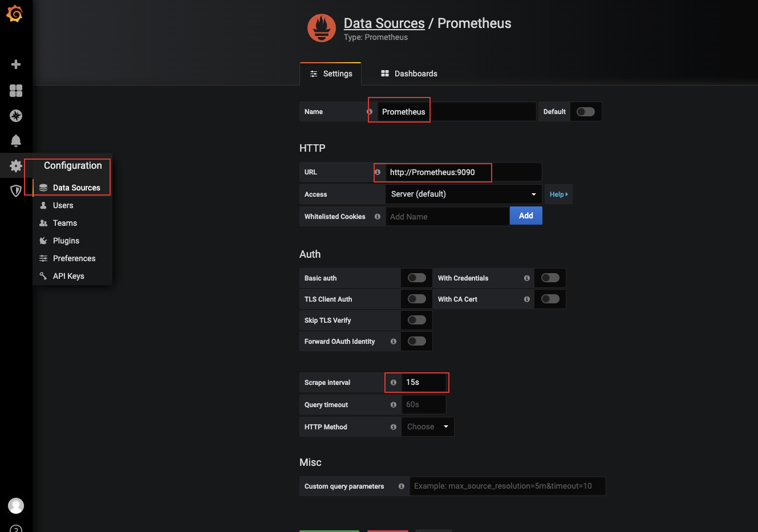Click the Custom query parameters field
The width and height of the screenshot is (758, 532).
click(x=508, y=486)
